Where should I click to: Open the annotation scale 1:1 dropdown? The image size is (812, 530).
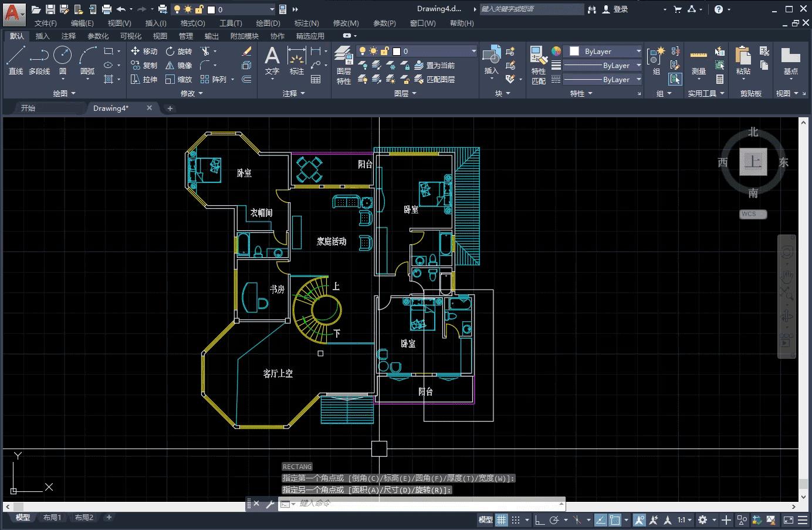coord(684,519)
